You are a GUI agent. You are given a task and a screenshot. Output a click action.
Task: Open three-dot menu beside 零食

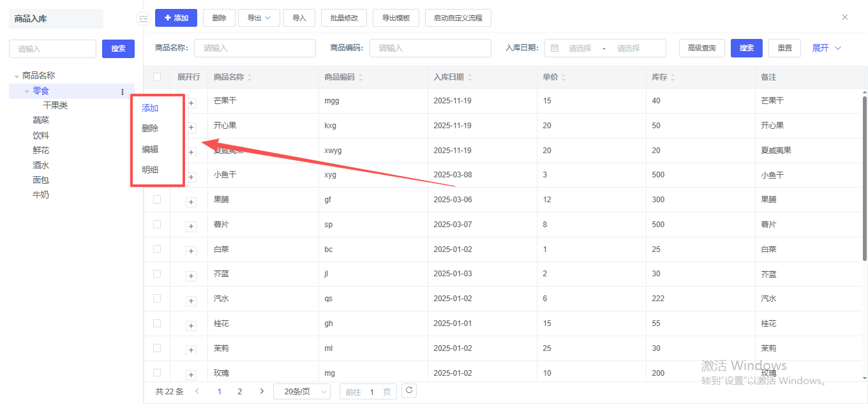point(123,92)
